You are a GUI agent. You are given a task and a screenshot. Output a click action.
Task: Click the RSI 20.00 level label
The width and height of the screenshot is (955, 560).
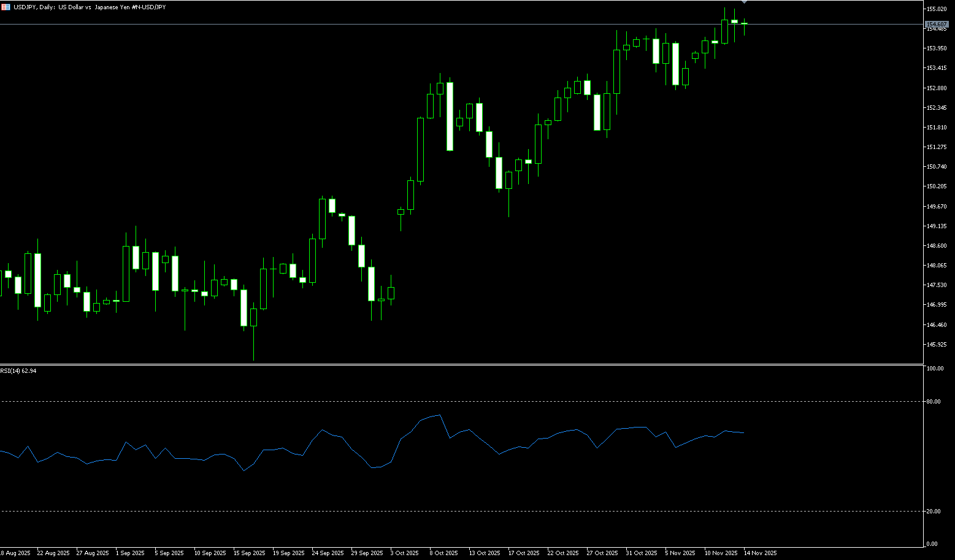(x=935, y=512)
